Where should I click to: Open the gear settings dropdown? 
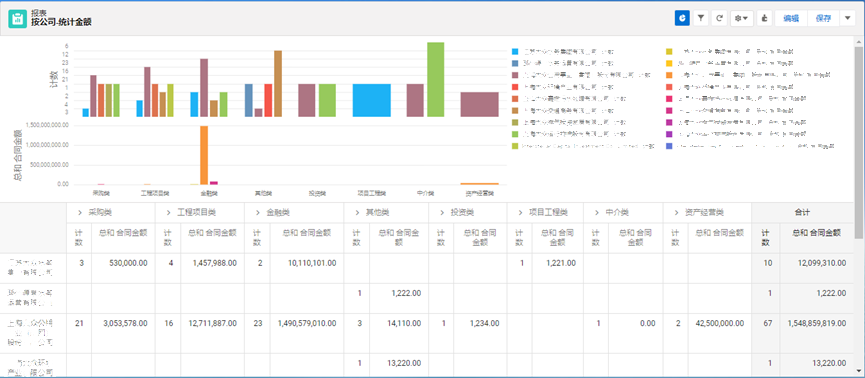pyautogui.click(x=742, y=18)
